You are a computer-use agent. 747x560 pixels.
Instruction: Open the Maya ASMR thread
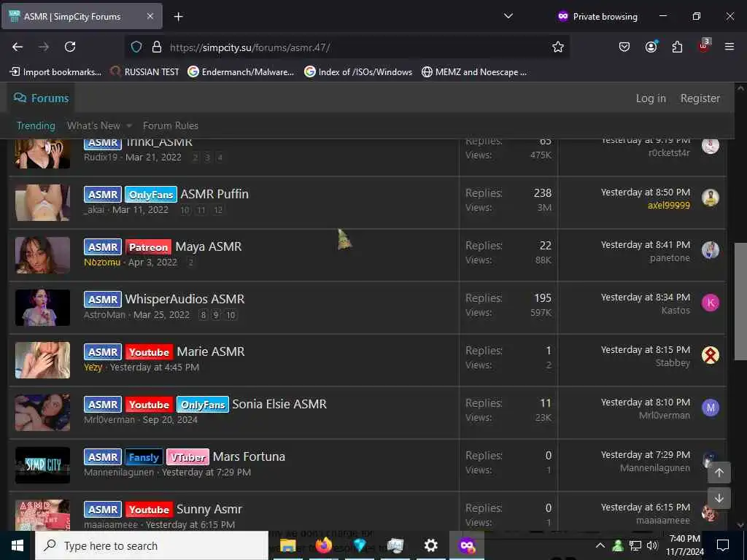(x=208, y=246)
